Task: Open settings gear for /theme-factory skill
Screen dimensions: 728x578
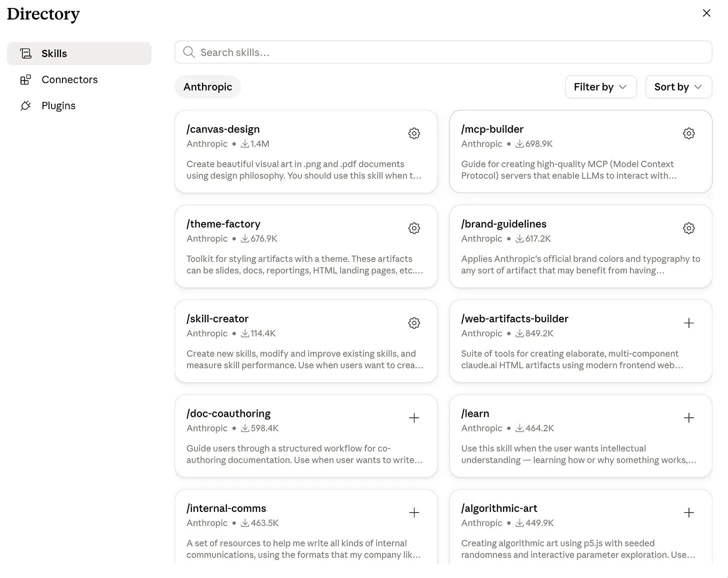Action: [414, 228]
